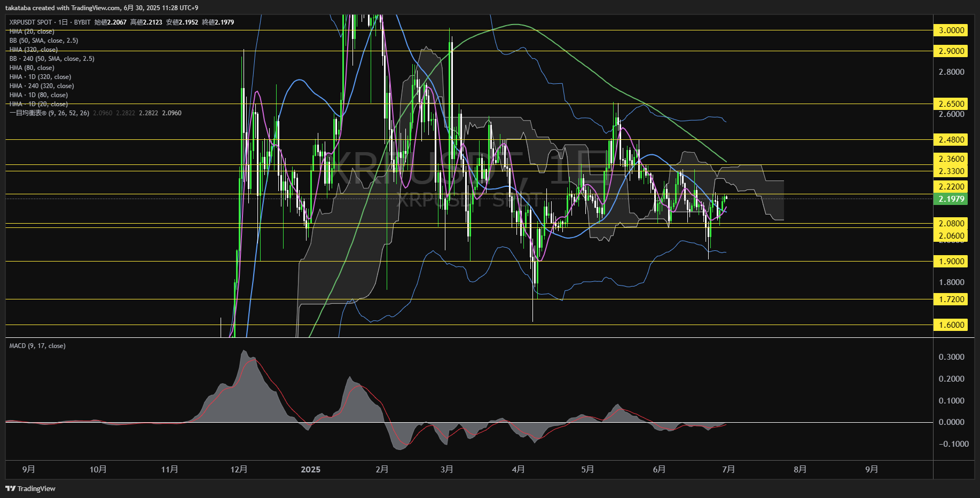Click the 3.0000 horizontal line price label
This screenshot has width=980, height=498.
[951, 30]
